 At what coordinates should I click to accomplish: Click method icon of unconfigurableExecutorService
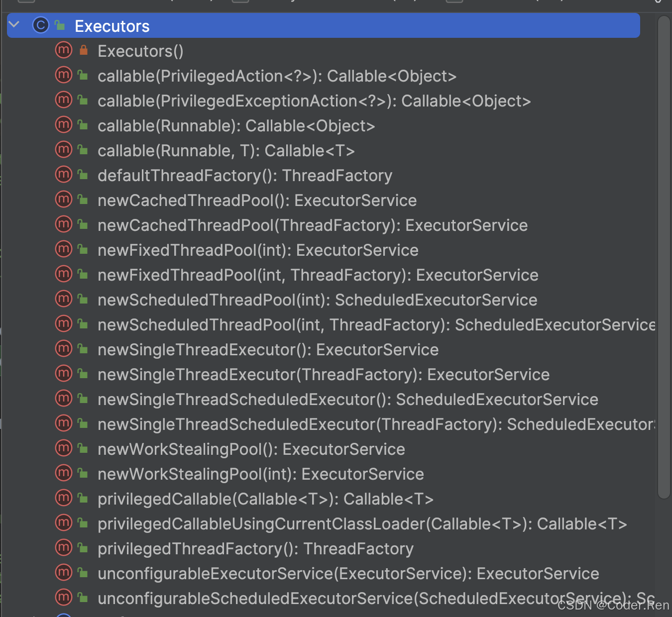point(64,573)
